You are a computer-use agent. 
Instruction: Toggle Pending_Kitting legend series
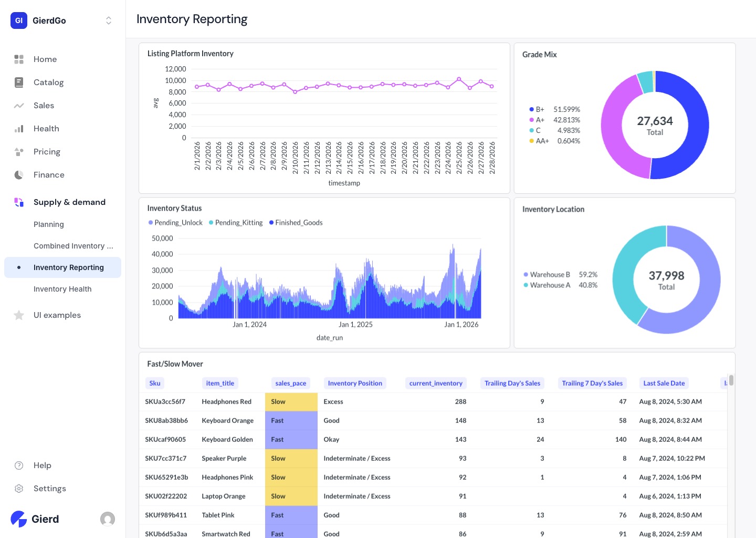coord(236,223)
